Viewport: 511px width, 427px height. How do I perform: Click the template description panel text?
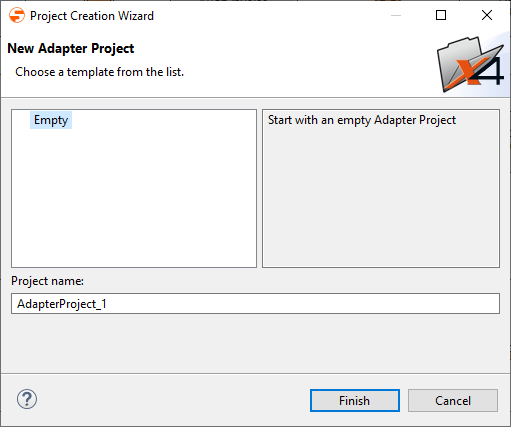(x=362, y=120)
